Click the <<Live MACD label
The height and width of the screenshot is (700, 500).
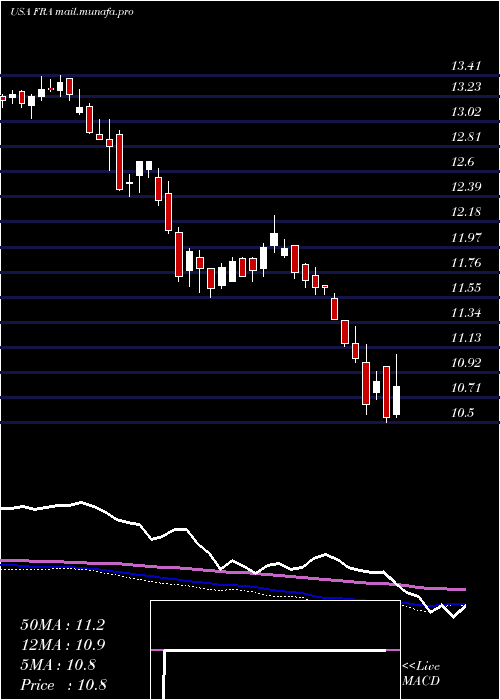421,674
